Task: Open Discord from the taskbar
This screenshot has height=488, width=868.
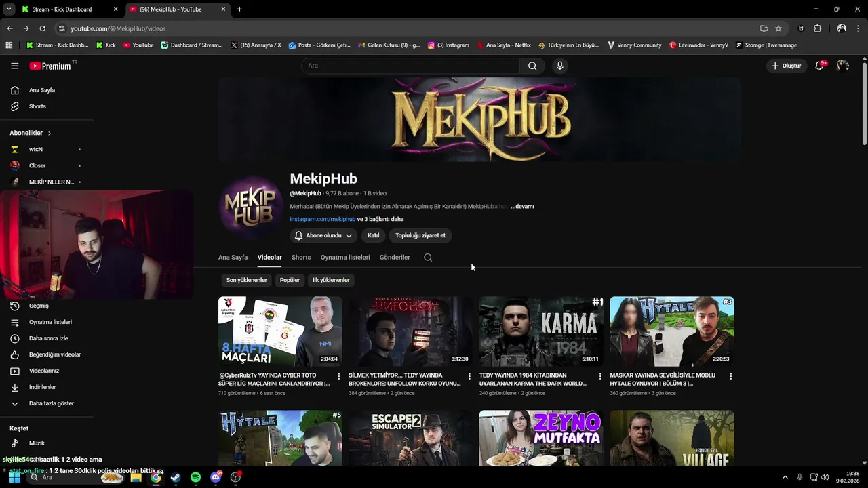Action: coord(216,477)
